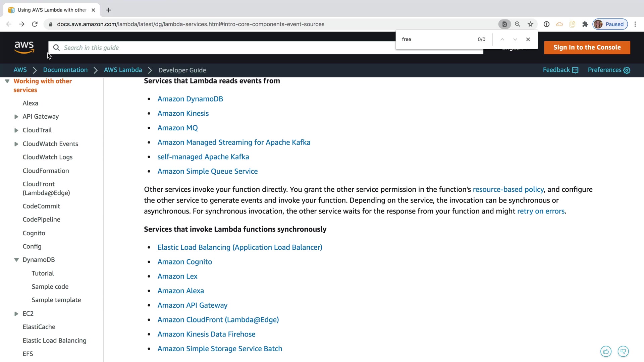644x362 pixels.
Task: Click the thumbs down feedback icon
Action: [x=623, y=351]
